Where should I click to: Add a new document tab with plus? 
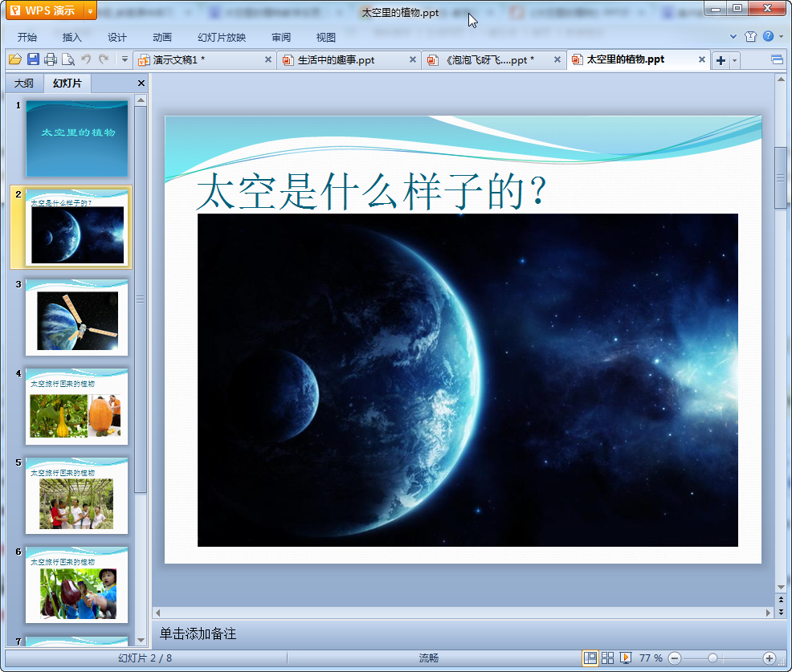coord(721,60)
